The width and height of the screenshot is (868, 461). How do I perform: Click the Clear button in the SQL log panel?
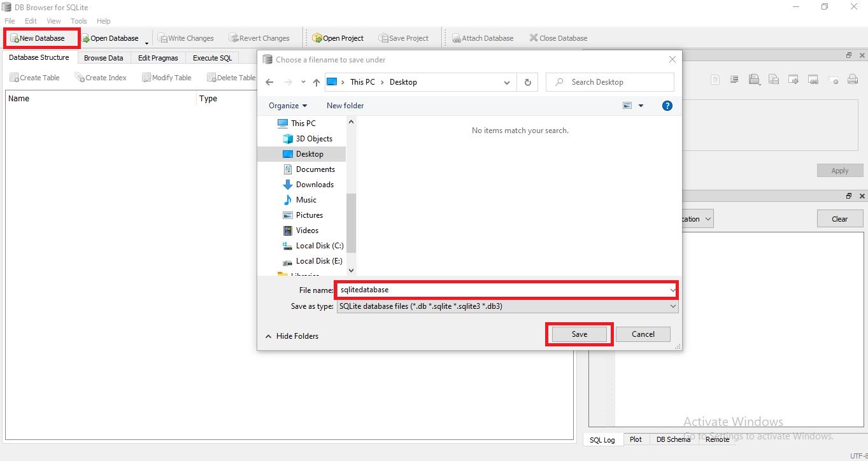tap(840, 219)
